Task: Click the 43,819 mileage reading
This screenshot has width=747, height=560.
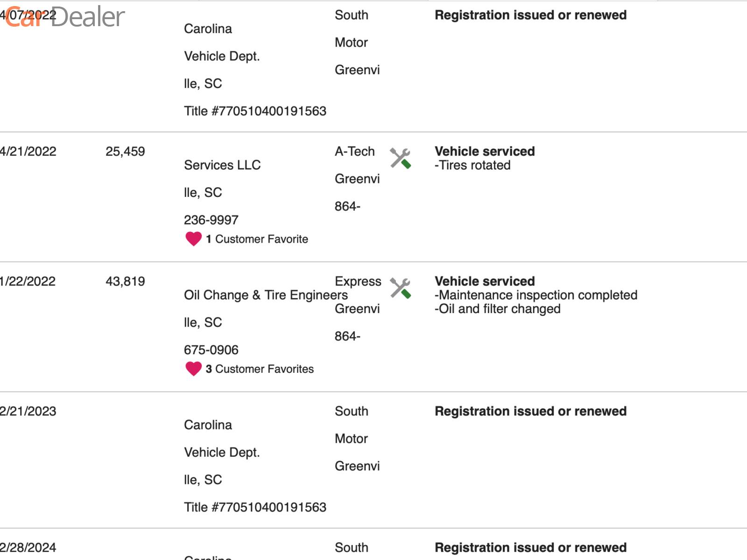Action: coord(125,281)
